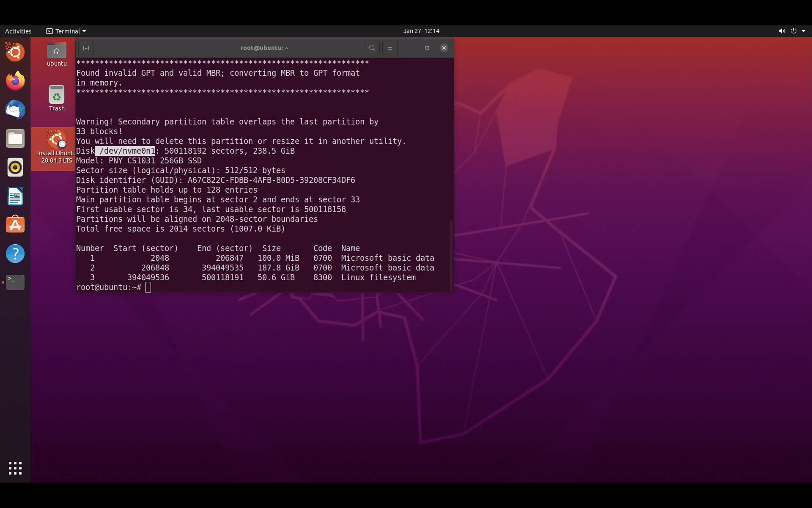Click 'Sector size (logical/physical)' line
Image resolution: width=812 pixels, height=508 pixels.
pos(181,171)
